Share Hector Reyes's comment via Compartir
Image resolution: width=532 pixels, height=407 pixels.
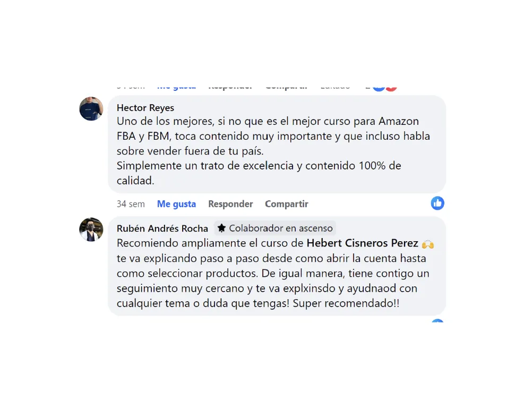tap(286, 204)
